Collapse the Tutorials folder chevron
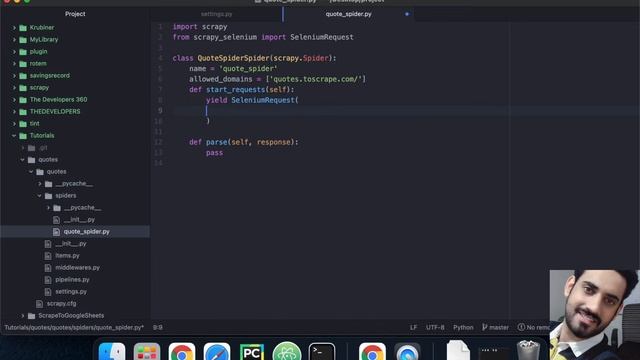The width and height of the screenshot is (640, 360). coord(14,136)
